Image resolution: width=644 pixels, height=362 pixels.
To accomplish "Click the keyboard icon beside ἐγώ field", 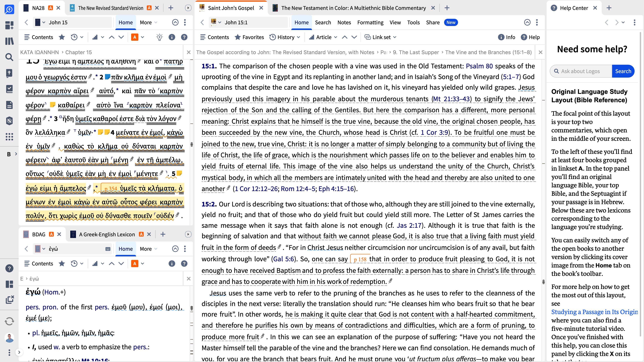I will pos(108,249).
